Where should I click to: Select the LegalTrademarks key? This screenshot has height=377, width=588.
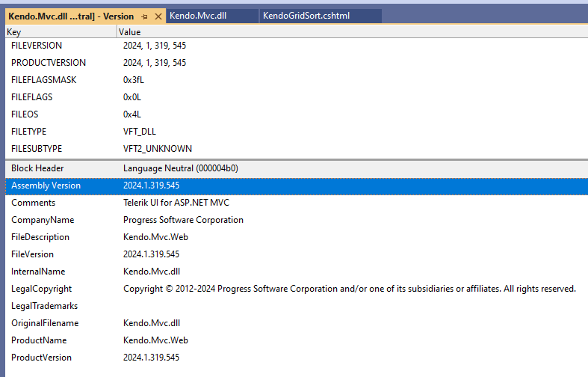pos(44,307)
